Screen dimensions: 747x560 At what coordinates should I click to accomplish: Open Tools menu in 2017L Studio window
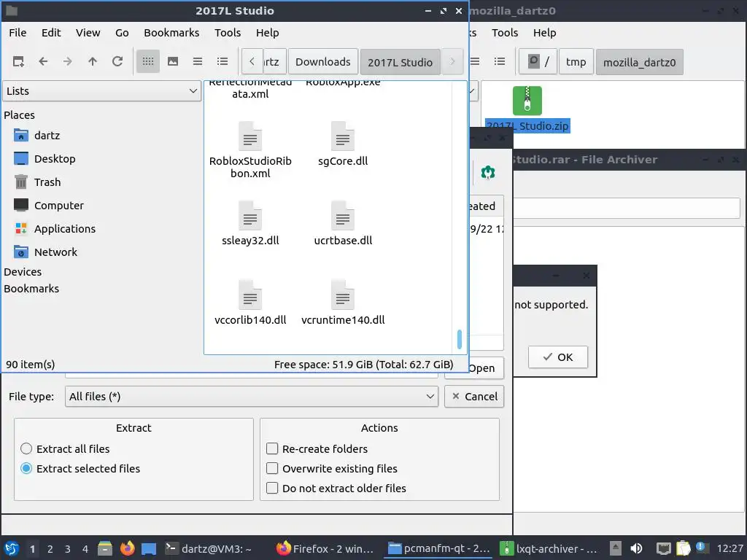click(x=228, y=33)
